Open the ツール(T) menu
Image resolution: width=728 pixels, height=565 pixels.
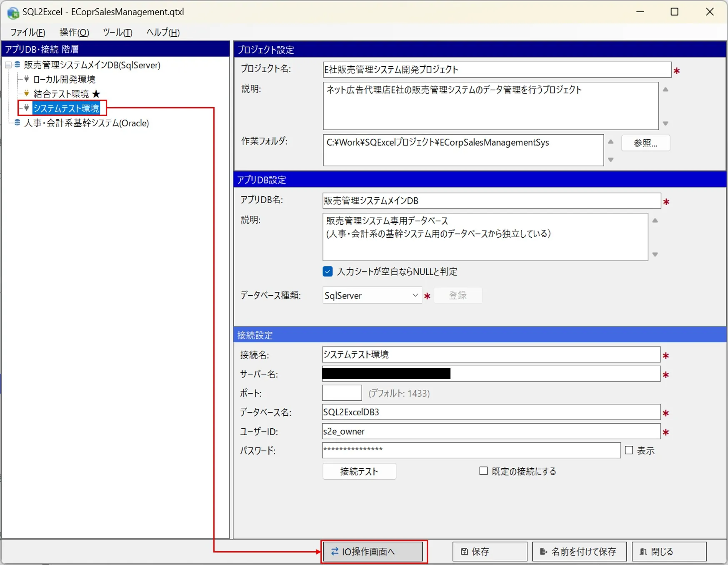point(118,33)
